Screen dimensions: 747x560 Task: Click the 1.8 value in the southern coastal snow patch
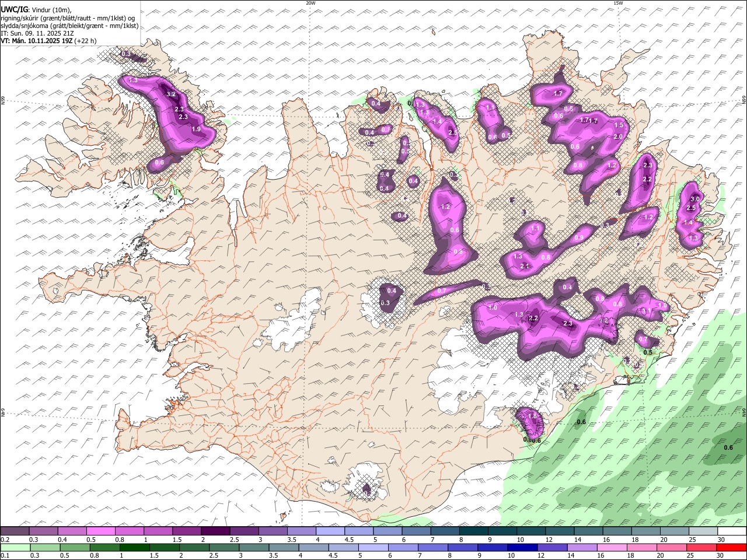[532, 416]
